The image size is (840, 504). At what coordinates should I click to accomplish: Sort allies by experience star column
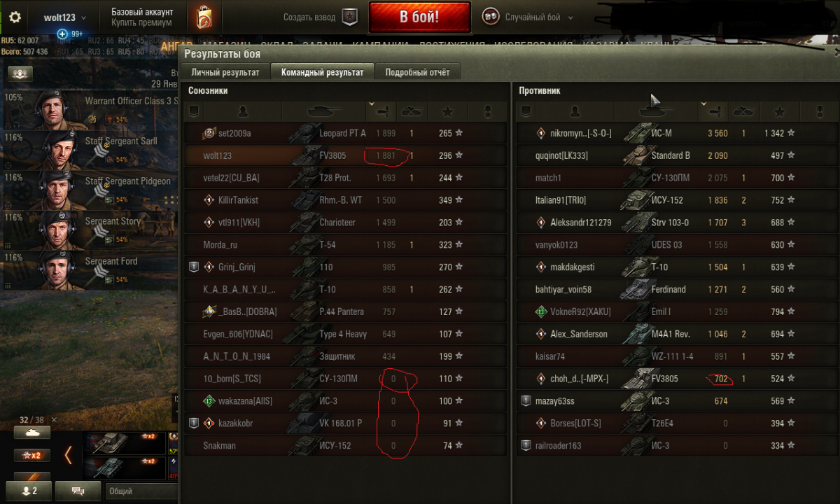(447, 111)
